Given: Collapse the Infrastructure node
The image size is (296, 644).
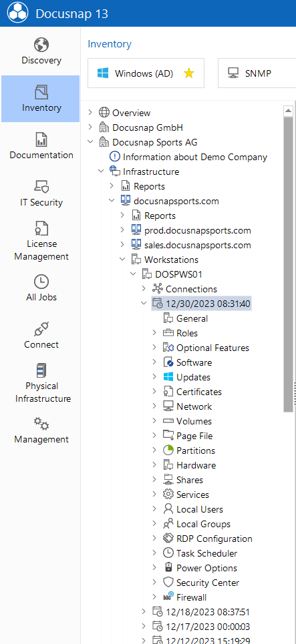Looking at the screenshot, I should coord(101,172).
